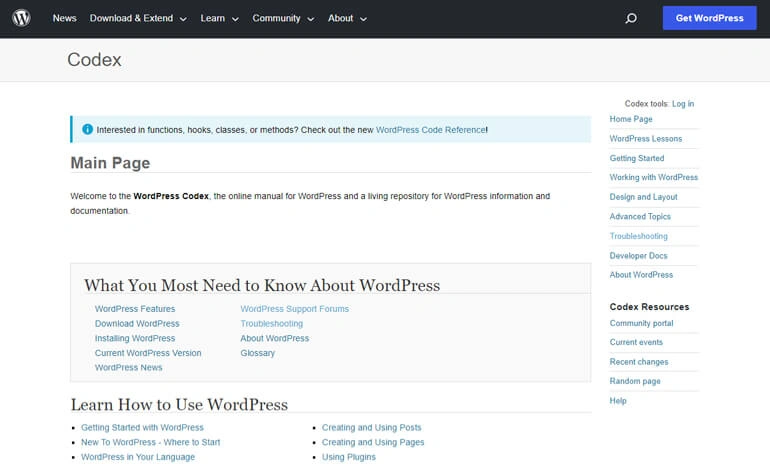
Task: Open About WordPress link in the main box
Action: (275, 338)
